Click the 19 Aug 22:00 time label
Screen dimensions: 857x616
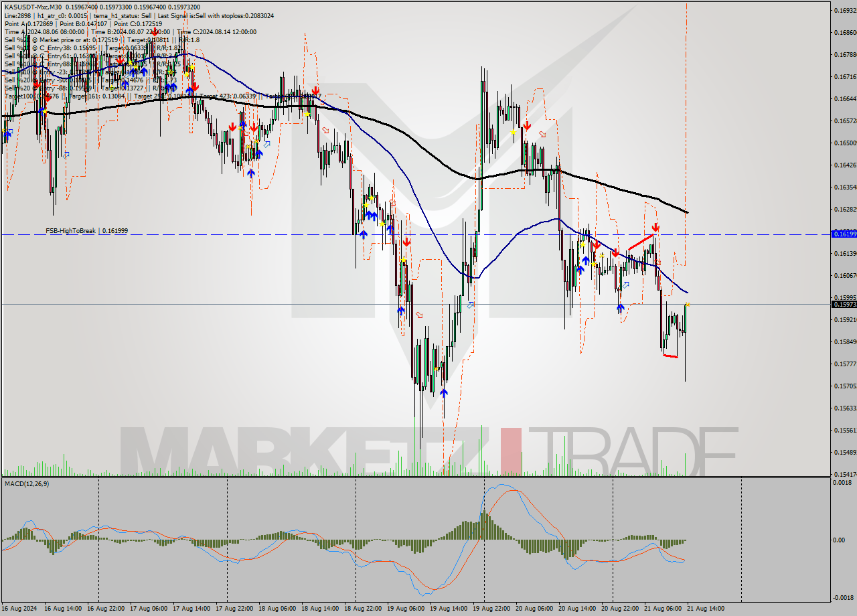[491, 609]
